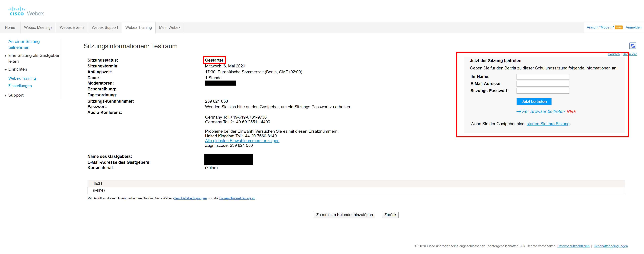Click 'United Kingdom Toll:+44-20-7660-8149' number
Image resolution: width=644 pixels, height=254 pixels.
pyautogui.click(x=241, y=136)
